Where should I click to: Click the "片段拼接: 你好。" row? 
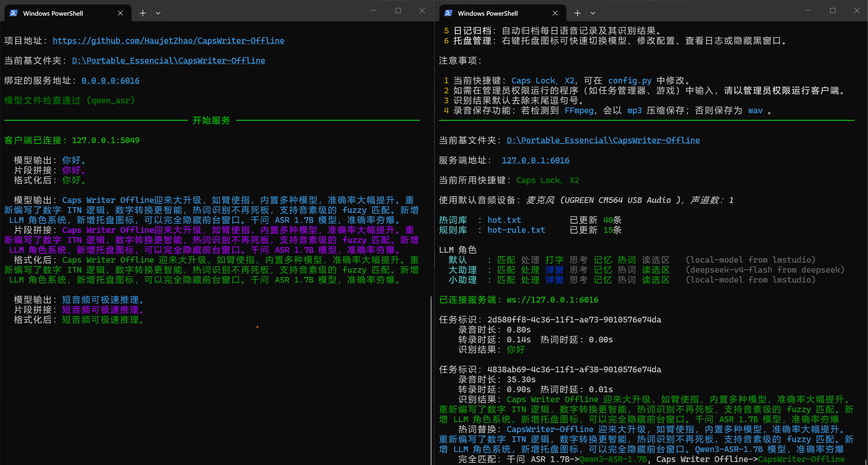coord(50,170)
